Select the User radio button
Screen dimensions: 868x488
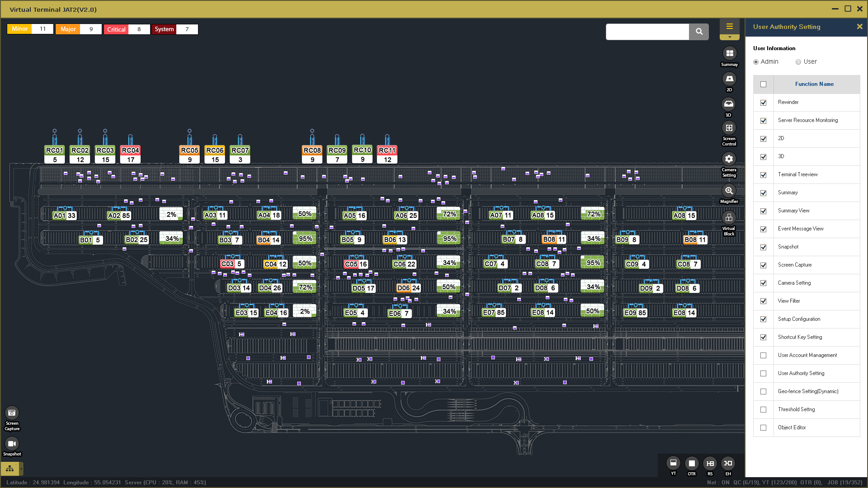click(x=798, y=62)
